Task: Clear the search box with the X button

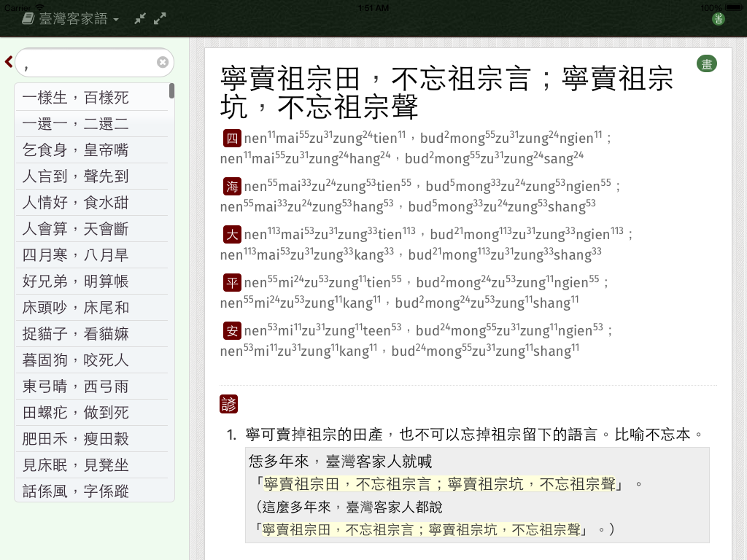Action: tap(163, 62)
